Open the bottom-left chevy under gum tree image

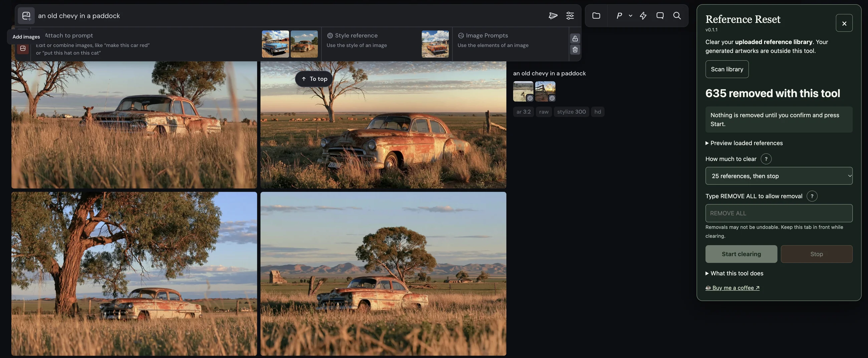134,274
